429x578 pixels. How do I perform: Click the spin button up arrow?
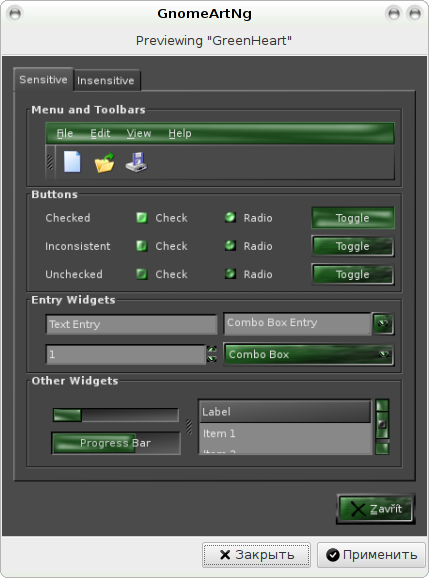pos(212,349)
